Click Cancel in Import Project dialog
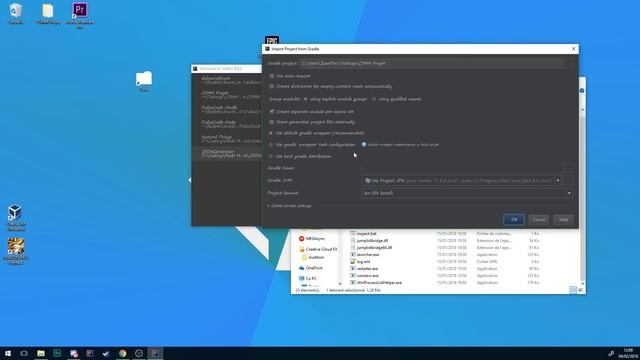The height and width of the screenshot is (360, 640). [539, 220]
